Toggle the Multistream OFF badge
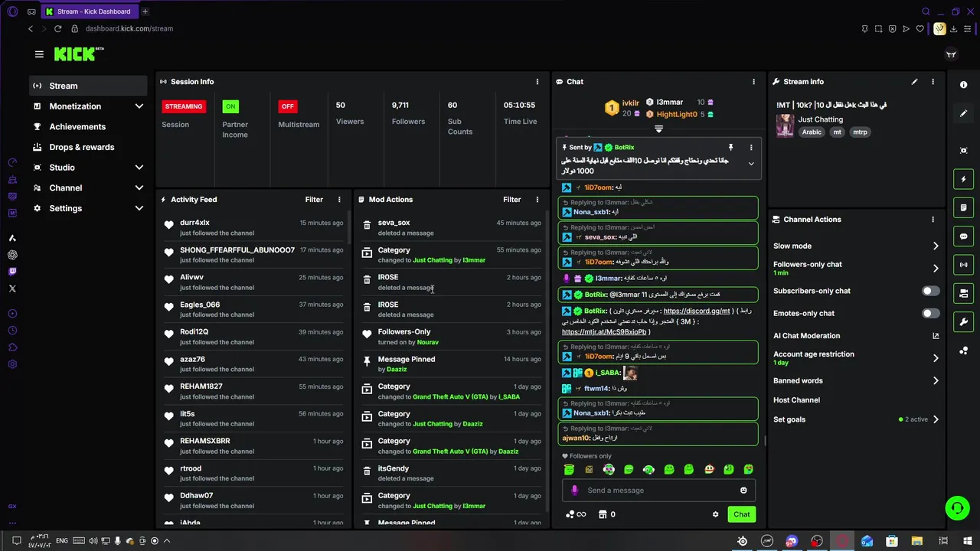The width and height of the screenshot is (980, 551). click(x=287, y=106)
